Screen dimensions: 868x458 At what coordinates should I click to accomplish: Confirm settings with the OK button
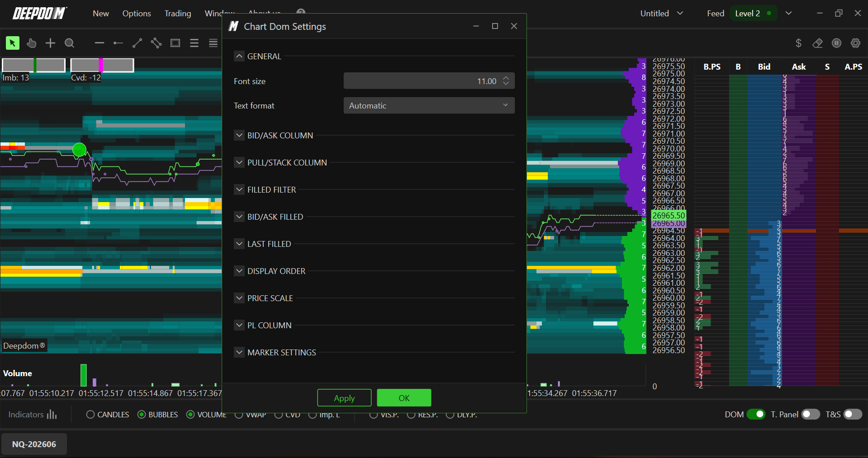[404, 398]
